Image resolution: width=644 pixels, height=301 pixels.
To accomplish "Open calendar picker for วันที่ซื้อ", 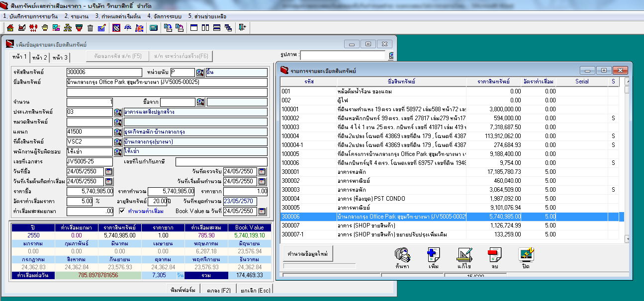I will coord(109,172).
